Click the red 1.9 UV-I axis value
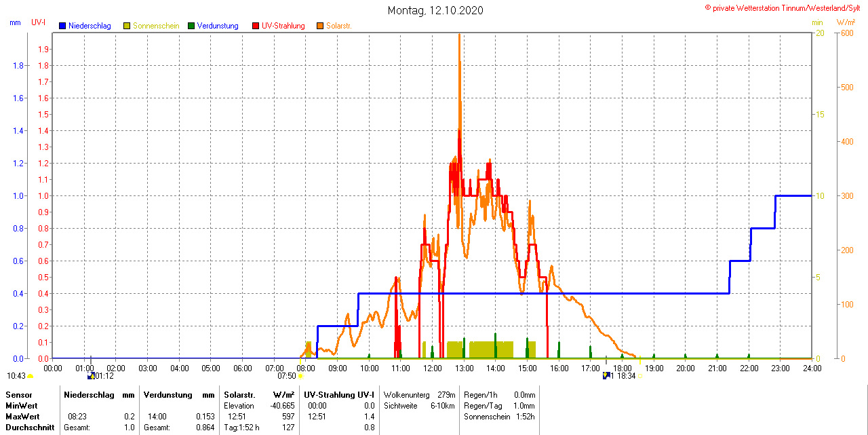Screen dimensions: 868x435 [43, 49]
